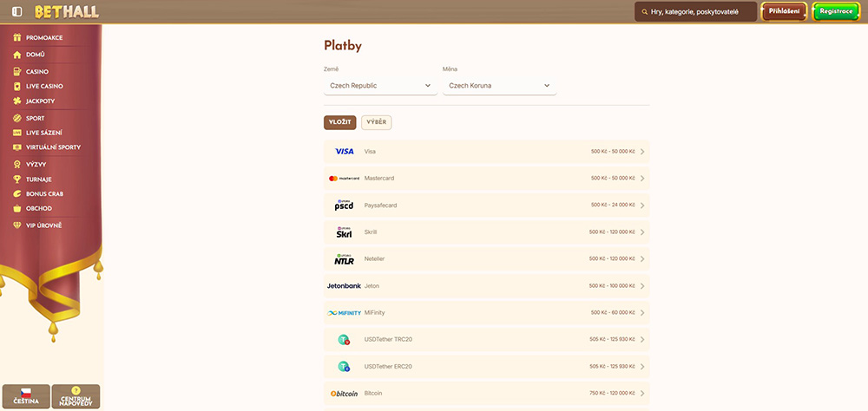The width and height of the screenshot is (868, 411).
Task: Expand the Mastercard payment row arrow
Action: [x=642, y=179]
